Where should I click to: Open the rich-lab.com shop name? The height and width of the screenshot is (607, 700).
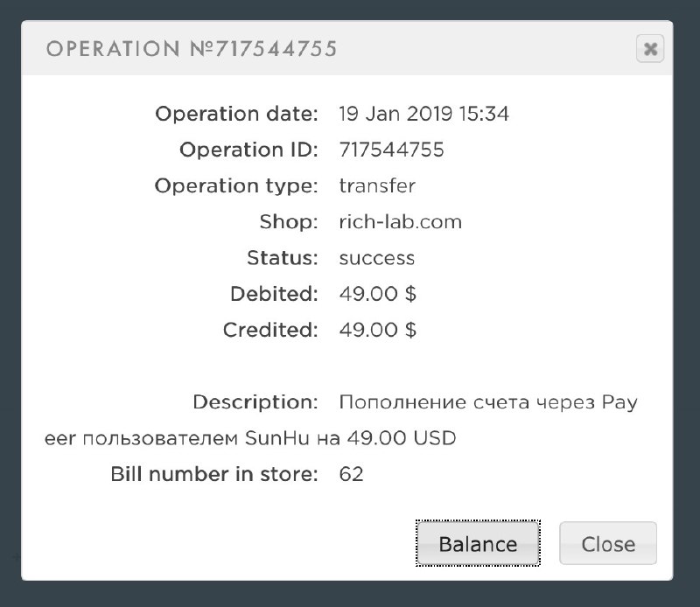point(400,222)
